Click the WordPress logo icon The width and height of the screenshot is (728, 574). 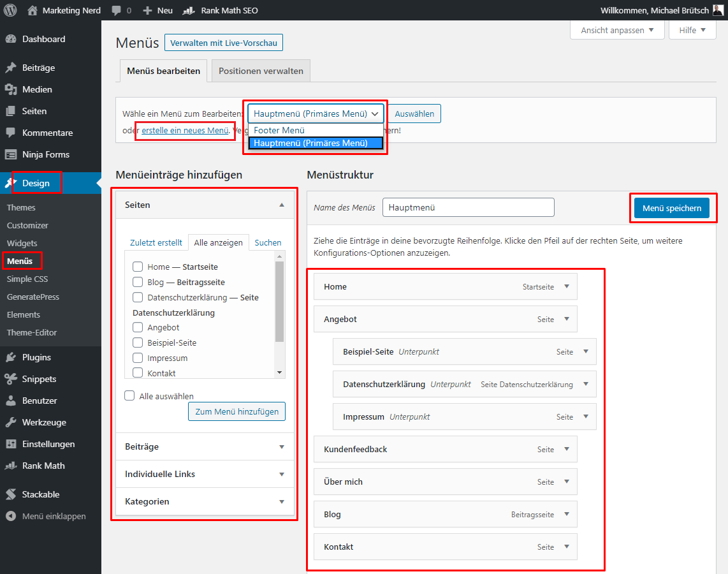pos(10,10)
